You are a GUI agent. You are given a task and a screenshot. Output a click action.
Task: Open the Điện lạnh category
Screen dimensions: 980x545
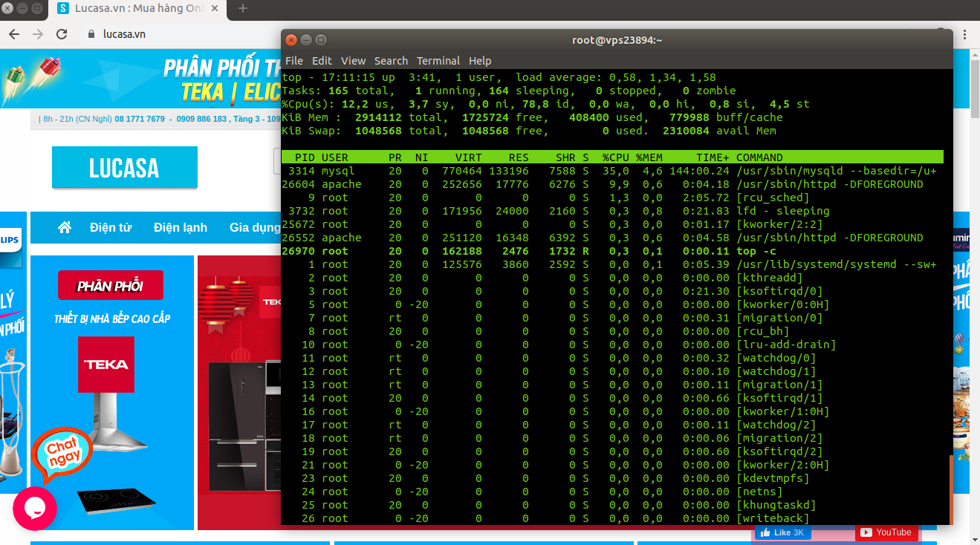[181, 227]
